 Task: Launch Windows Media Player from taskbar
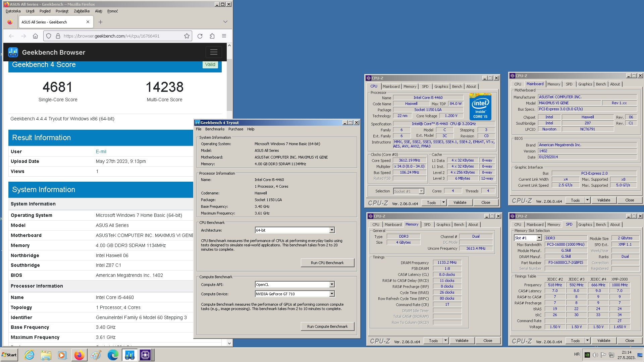pos(62,355)
